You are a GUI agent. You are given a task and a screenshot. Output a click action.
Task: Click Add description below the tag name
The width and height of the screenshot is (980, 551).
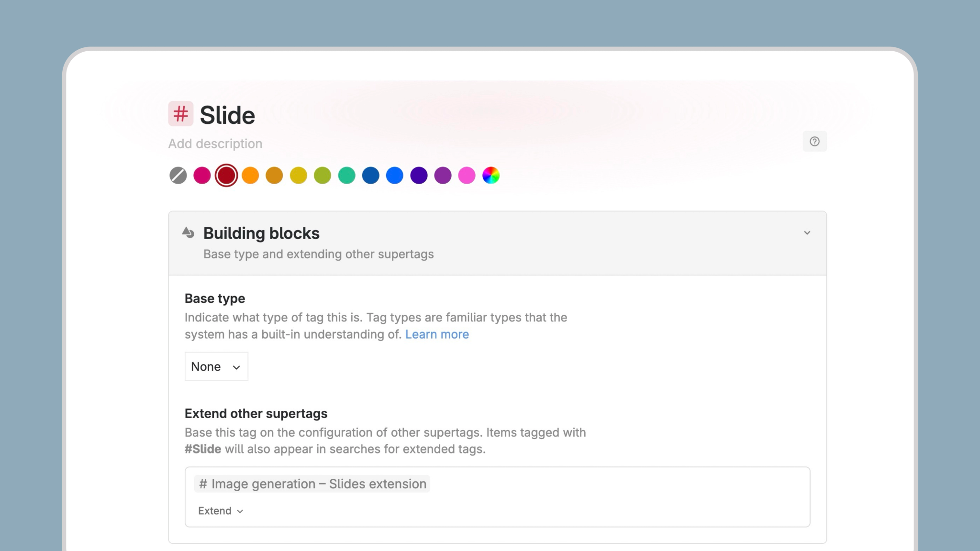[215, 143]
